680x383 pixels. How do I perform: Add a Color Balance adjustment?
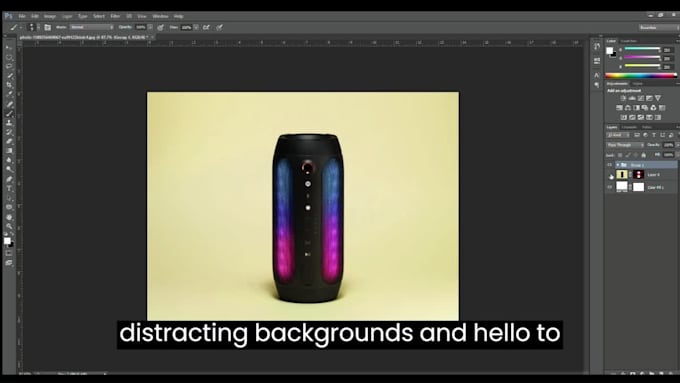pos(628,108)
